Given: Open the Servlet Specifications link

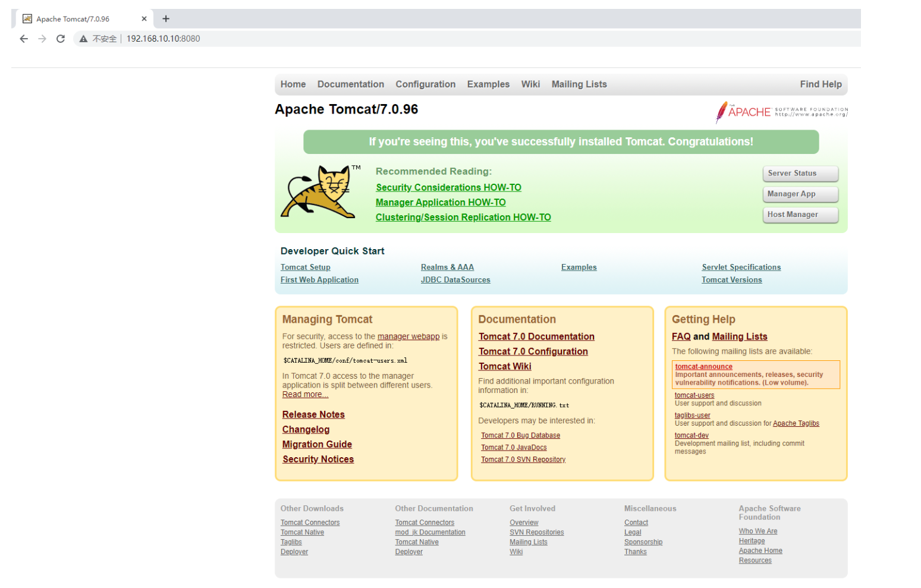Looking at the screenshot, I should (741, 268).
